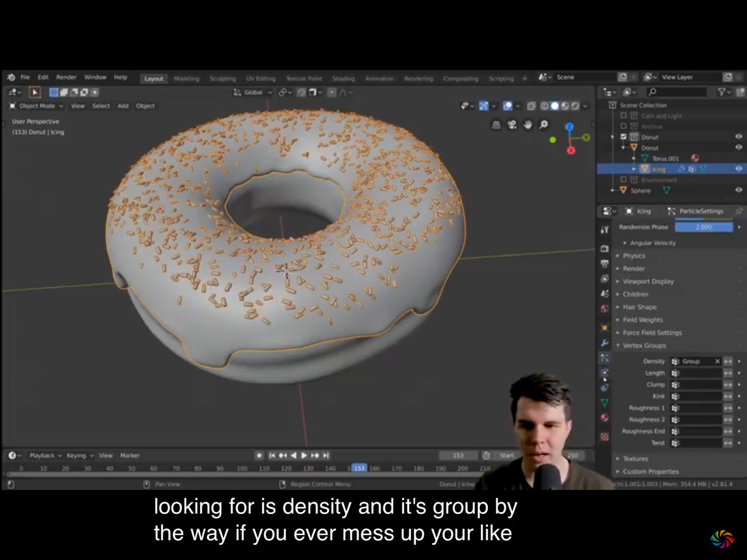
Task: Switch to the Sculpting workspace tab
Action: coord(223,79)
